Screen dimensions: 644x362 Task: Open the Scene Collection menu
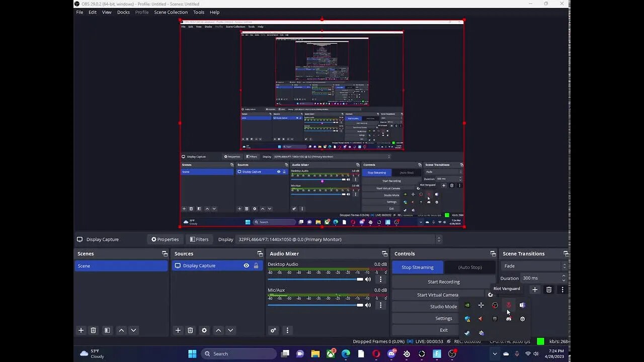click(x=171, y=12)
